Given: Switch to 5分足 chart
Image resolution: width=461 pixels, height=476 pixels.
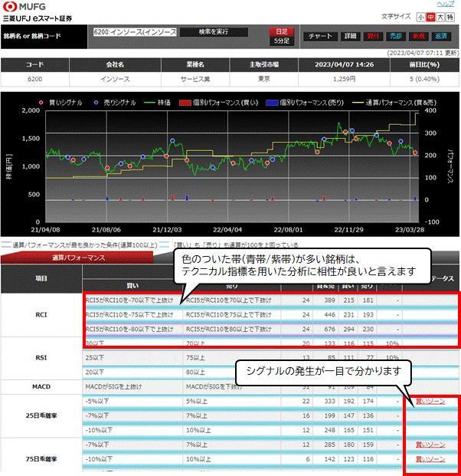Looking at the screenshot, I should (x=282, y=41).
